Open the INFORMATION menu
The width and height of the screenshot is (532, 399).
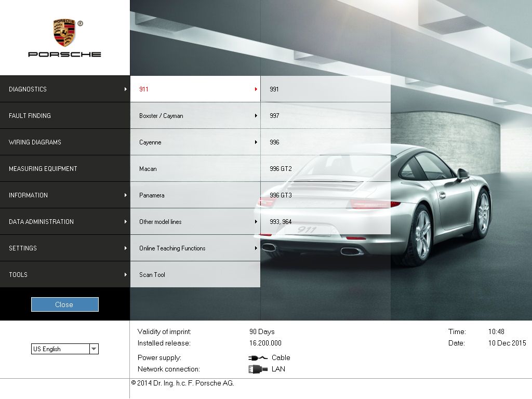point(65,195)
